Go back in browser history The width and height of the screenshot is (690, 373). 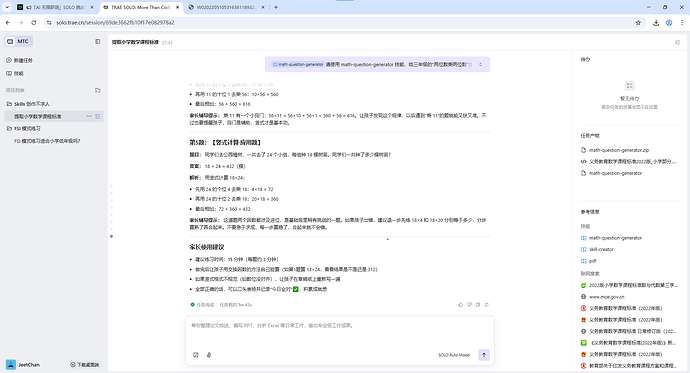pyautogui.click(x=8, y=22)
